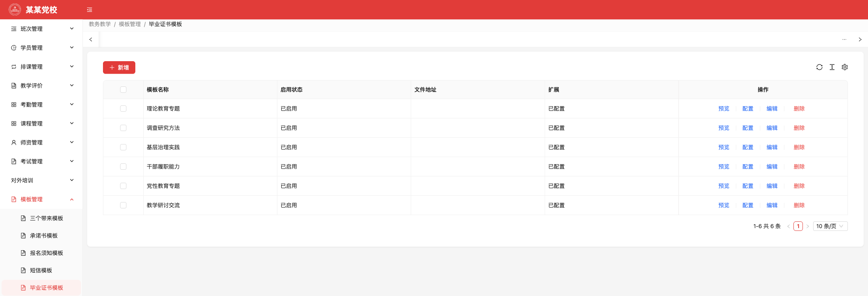The image size is (868, 296).
Task: Preview the 理论教育专题 template
Action: 724,109
